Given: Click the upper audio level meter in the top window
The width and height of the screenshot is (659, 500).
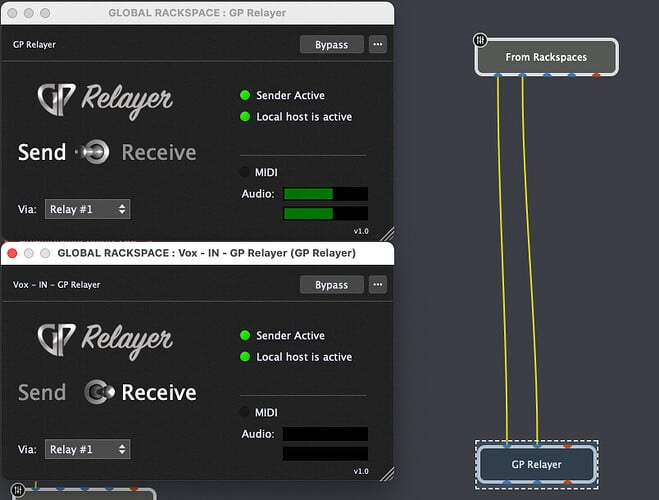Looking at the screenshot, I should (325, 194).
